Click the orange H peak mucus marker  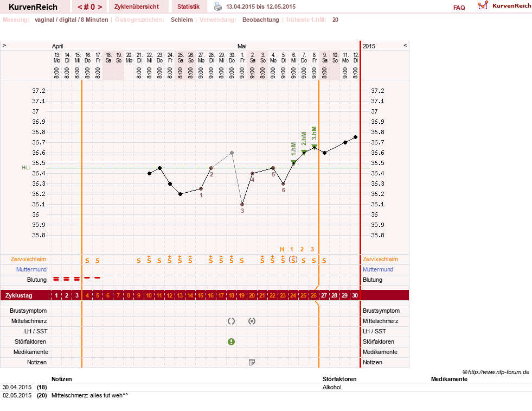pos(281,249)
